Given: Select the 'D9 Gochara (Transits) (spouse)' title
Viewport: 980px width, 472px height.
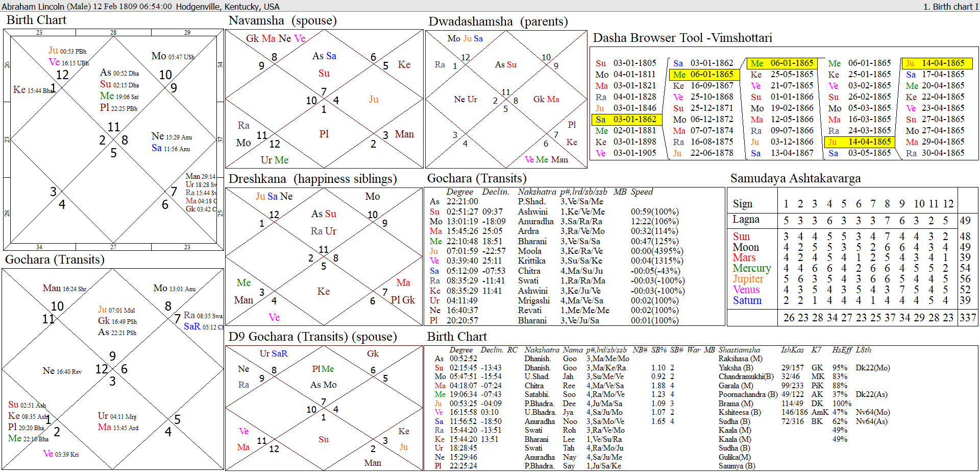Looking at the screenshot, I should (x=312, y=337).
